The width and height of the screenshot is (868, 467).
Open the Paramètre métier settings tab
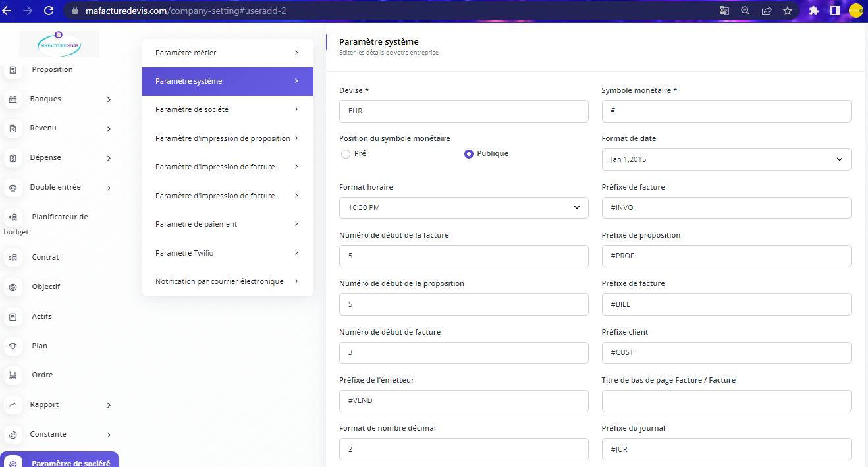(x=228, y=53)
